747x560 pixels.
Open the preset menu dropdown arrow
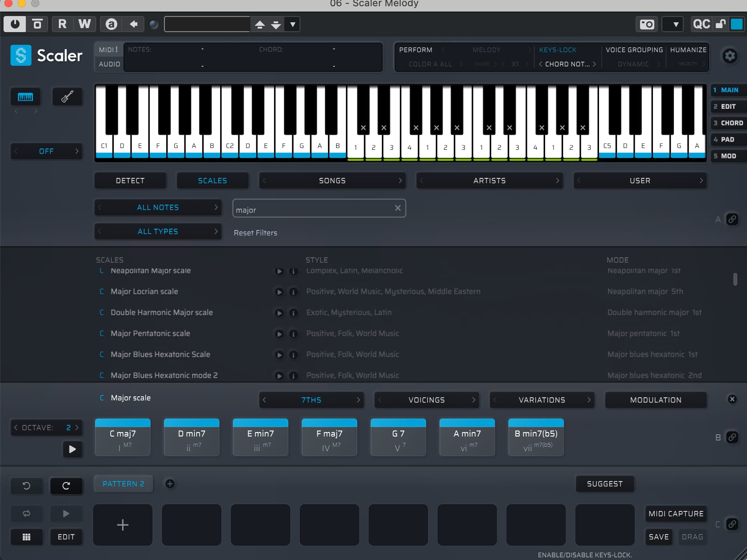[x=292, y=24]
